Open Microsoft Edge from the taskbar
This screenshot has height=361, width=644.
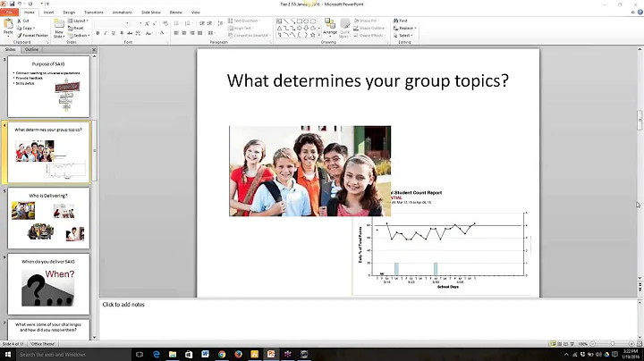click(x=156, y=354)
